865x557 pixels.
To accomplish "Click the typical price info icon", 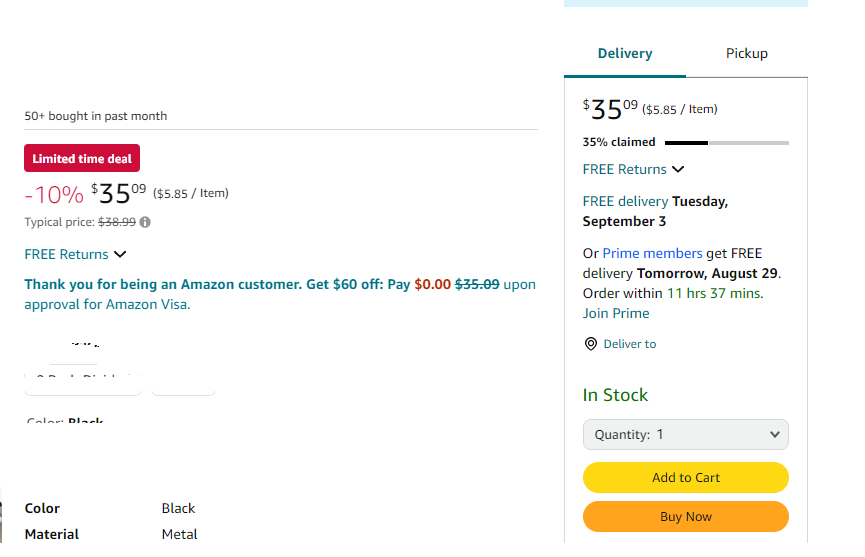I will [145, 222].
